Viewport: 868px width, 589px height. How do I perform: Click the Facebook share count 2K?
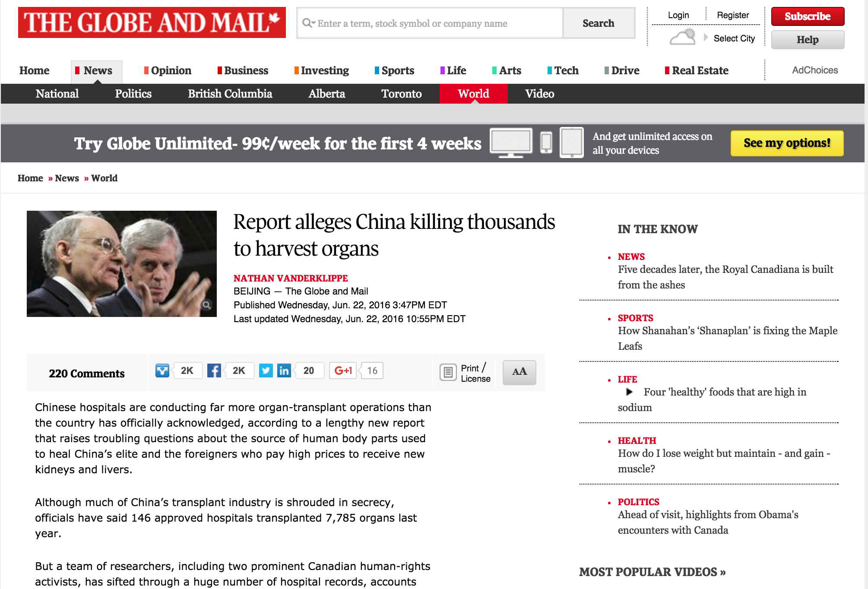coord(239,370)
